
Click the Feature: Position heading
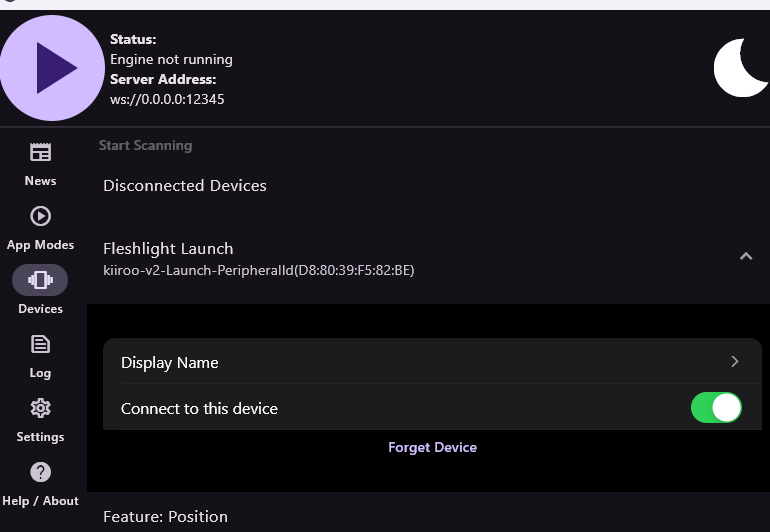click(165, 517)
